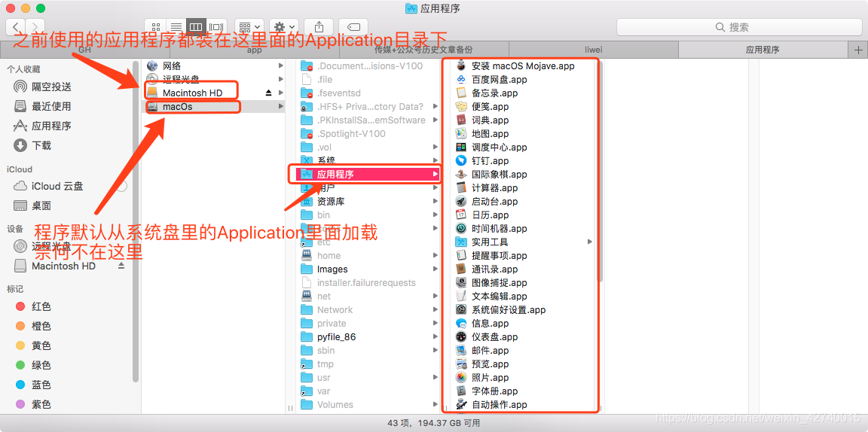868x432 pixels.
Task: Switch to the 传媒+公众号历史文章备份 tab
Action: point(423,50)
